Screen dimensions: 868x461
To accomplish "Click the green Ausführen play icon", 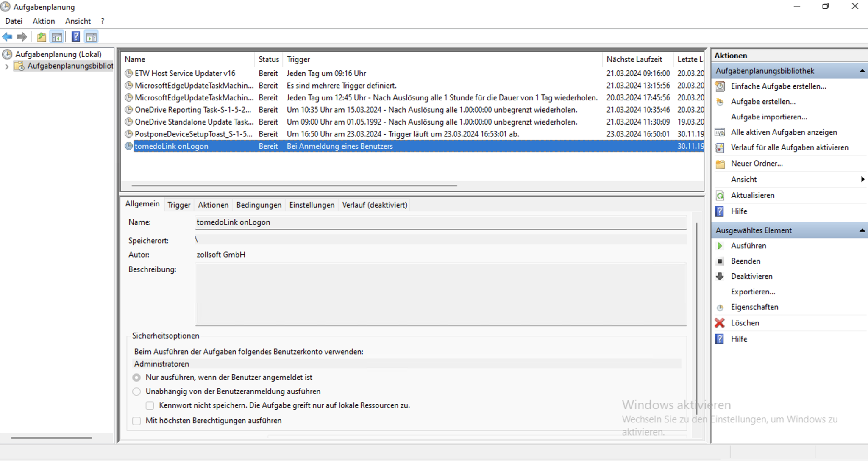I will (x=720, y=246).
